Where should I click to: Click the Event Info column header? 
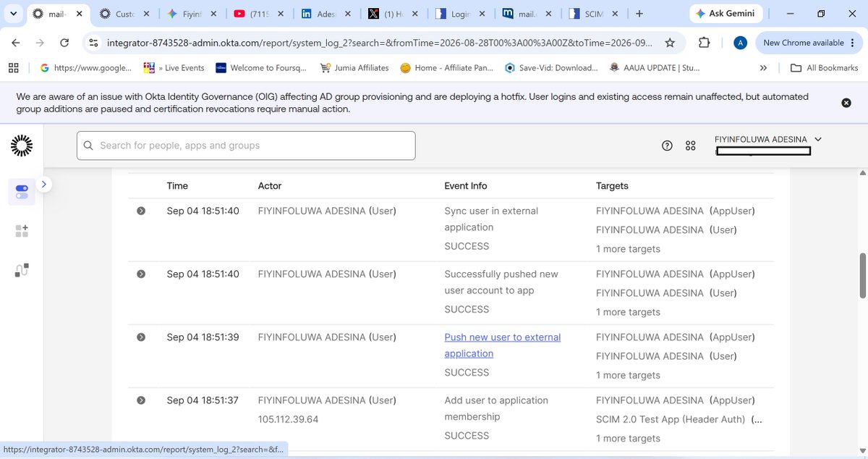[466, 186]
